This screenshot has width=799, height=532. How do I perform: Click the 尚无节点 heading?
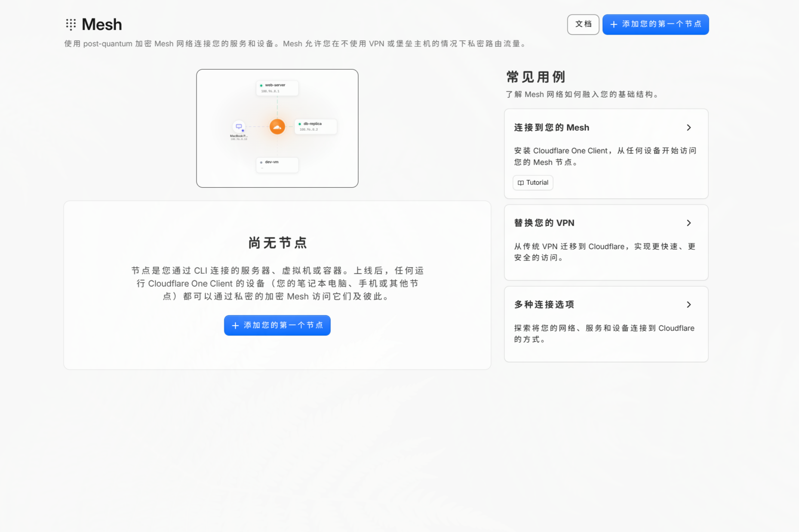[x=277, y=243]
